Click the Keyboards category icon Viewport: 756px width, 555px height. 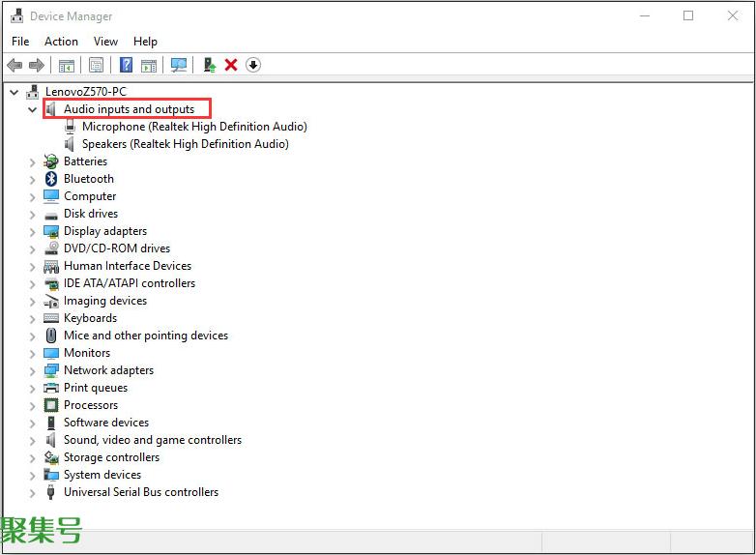[x=51, y=318]
